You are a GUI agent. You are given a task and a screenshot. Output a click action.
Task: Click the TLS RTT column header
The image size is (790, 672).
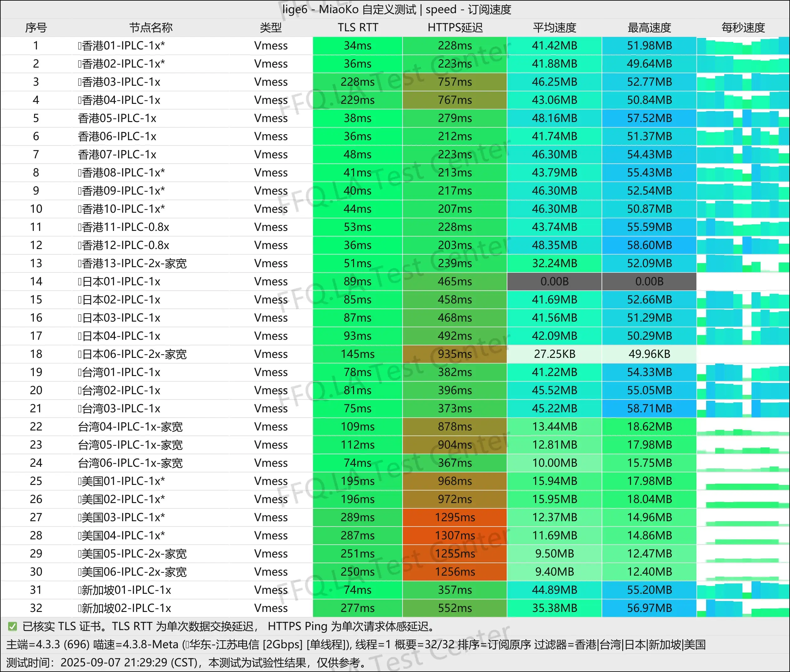click(x=358, y=28)
